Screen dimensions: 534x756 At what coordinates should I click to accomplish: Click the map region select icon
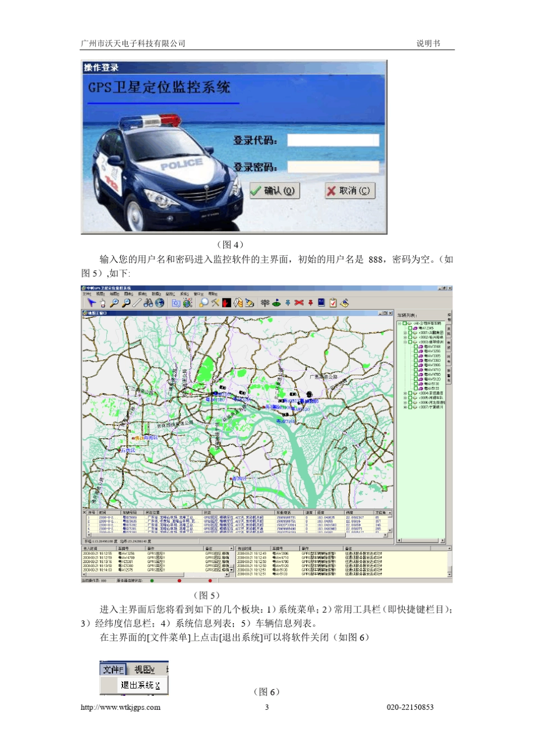click(x=176, y=303)
